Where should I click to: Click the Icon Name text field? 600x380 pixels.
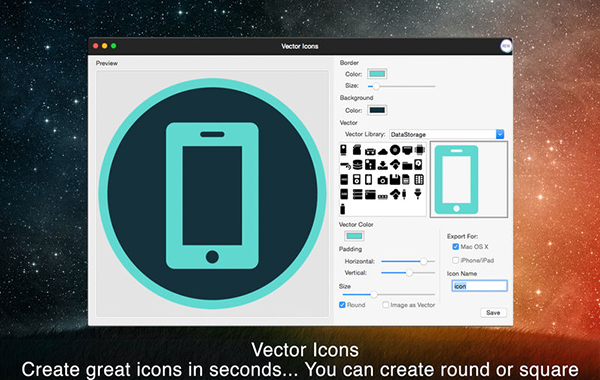click(x=479, y=286)
